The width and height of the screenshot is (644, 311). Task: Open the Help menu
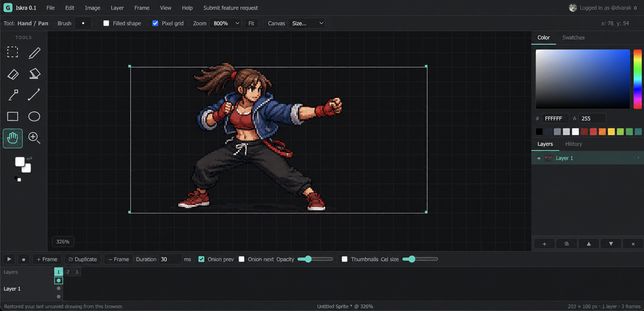click(187, 8)
